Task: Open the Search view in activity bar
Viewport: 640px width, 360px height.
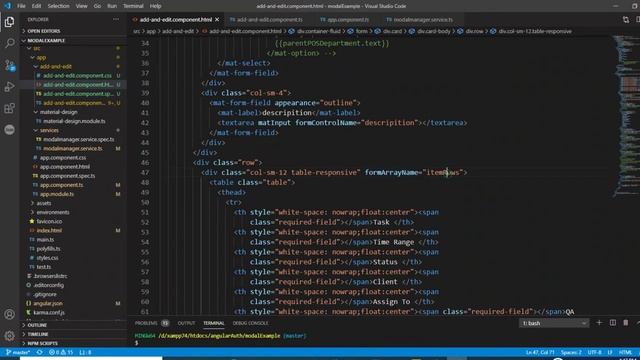Action: 9,43
